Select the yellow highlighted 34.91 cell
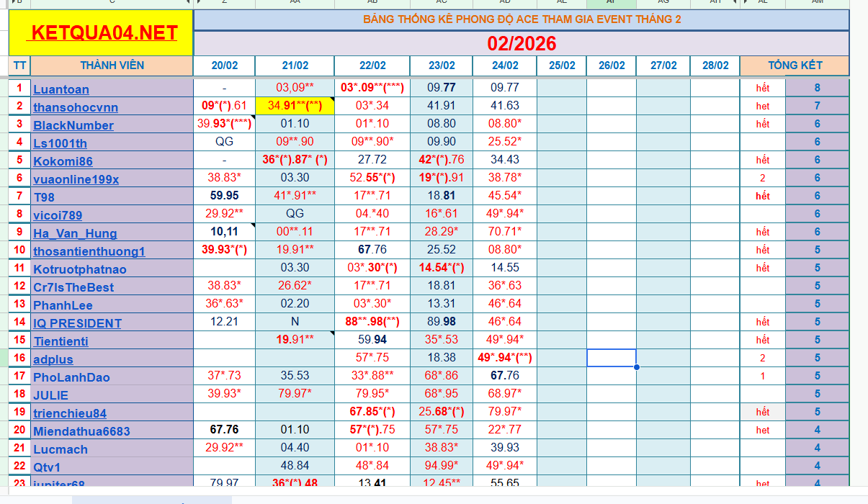Viewport: 868px width, 504px height. point(295,106)
